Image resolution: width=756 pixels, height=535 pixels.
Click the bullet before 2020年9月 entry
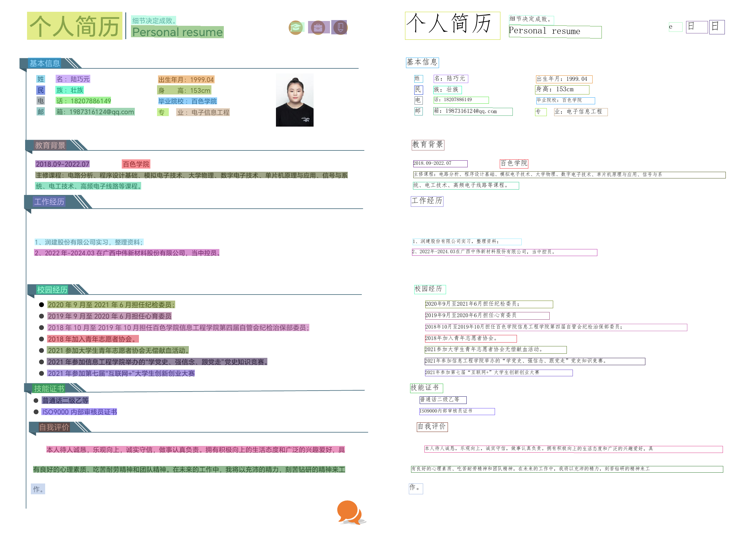click(x=41, y=305)
